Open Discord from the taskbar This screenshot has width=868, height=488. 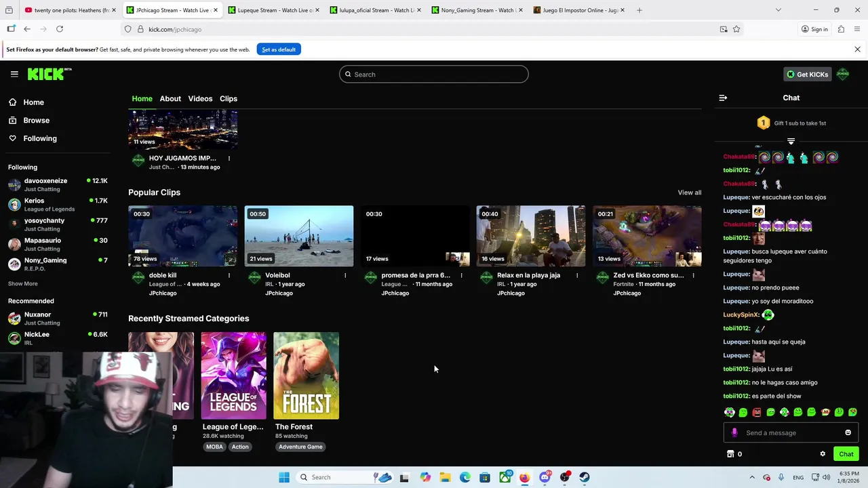point(545,477)
